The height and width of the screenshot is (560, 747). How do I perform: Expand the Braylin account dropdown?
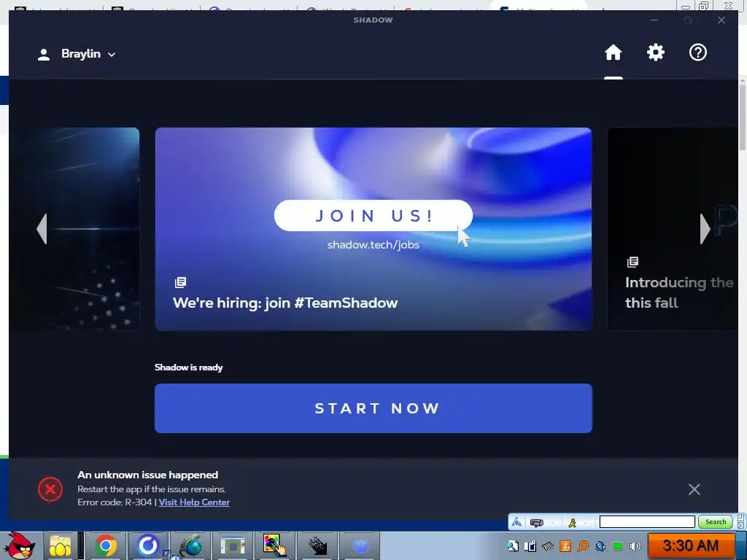click(88, 54)
